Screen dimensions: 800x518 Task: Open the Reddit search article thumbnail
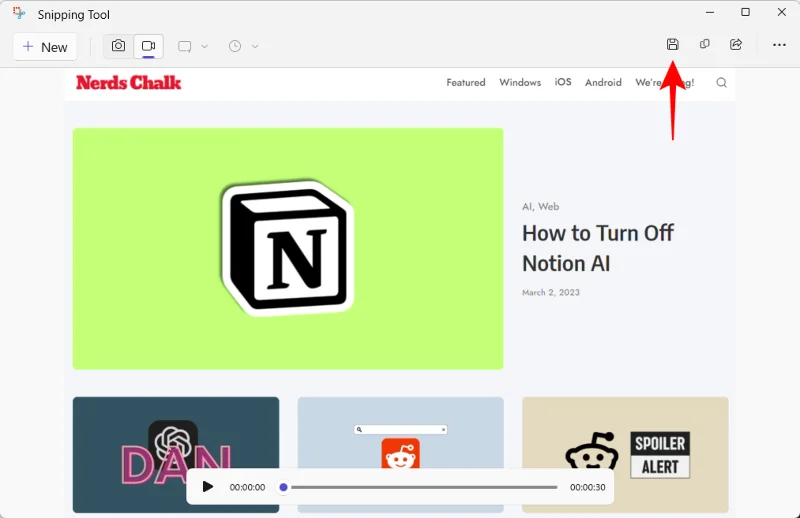(401, 455)
